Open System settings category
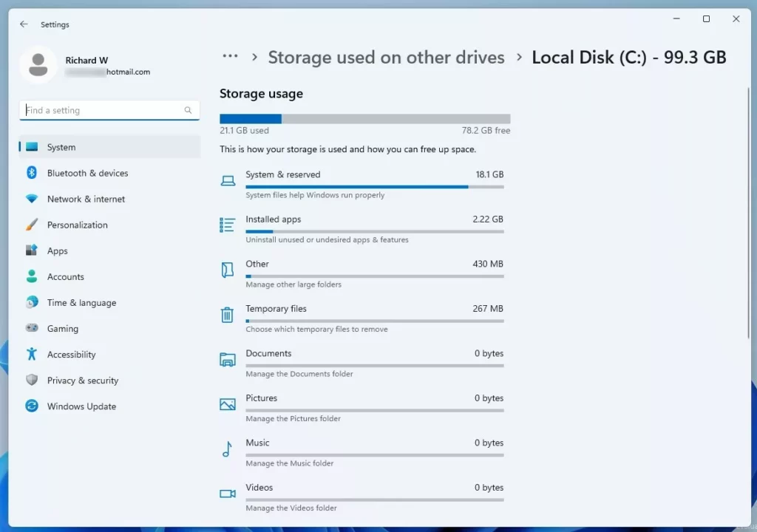757x532 pixels. pos(109,147)
